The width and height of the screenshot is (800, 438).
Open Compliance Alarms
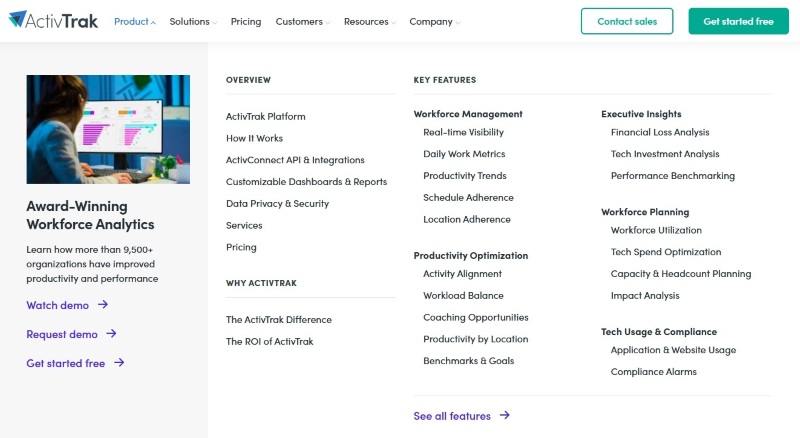click(654, 372)
